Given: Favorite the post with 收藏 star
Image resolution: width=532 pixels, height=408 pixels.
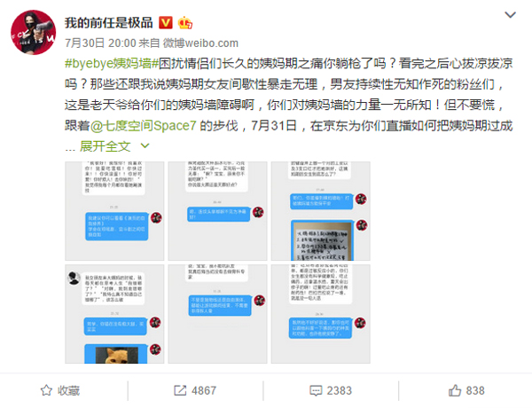Looking at the screenshot, I should [x=60, y=390].
